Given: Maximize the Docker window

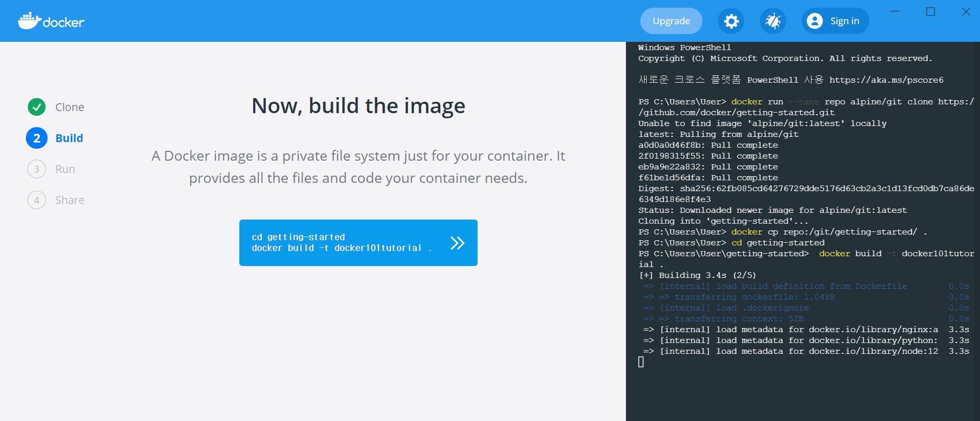Looking at the screenshot, I should coord(930,11).
